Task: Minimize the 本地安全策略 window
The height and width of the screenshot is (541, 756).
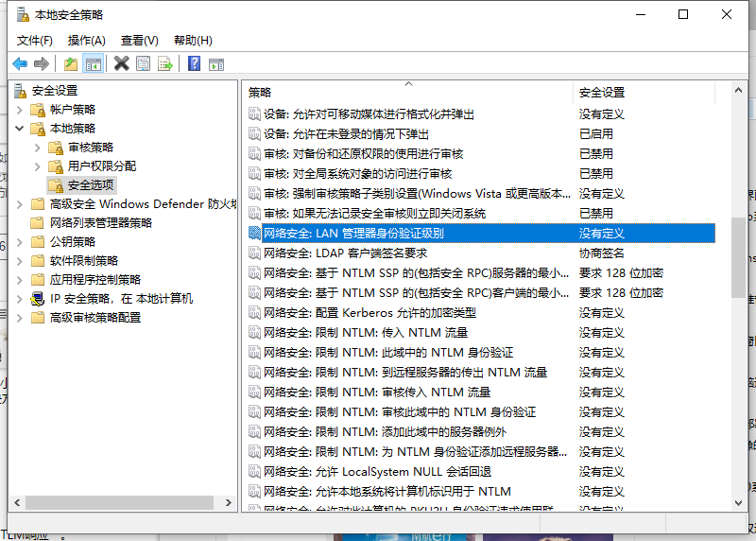Action: [641, 14]
